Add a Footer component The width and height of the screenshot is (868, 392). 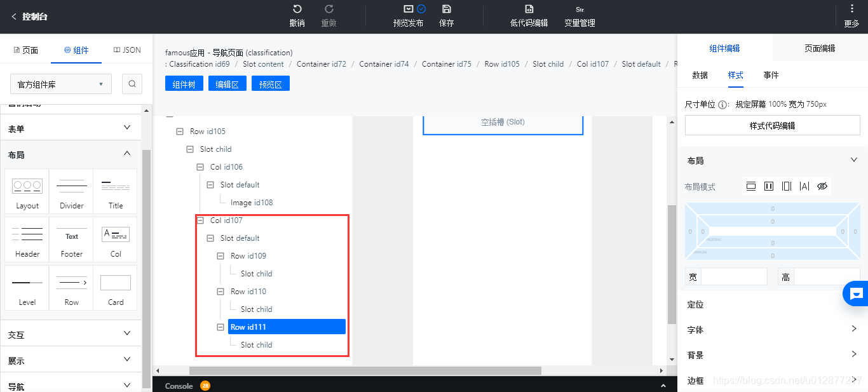click(72, 240)
